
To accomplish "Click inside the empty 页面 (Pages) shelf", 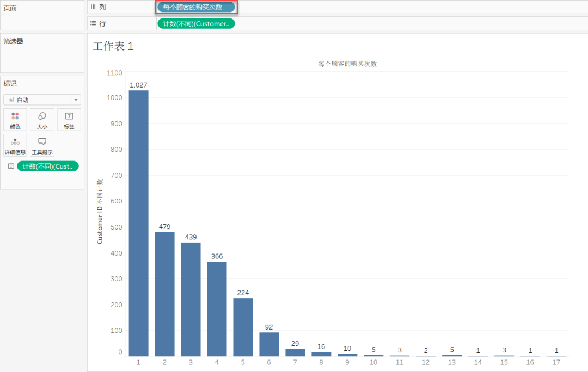I will coord(42,19).
